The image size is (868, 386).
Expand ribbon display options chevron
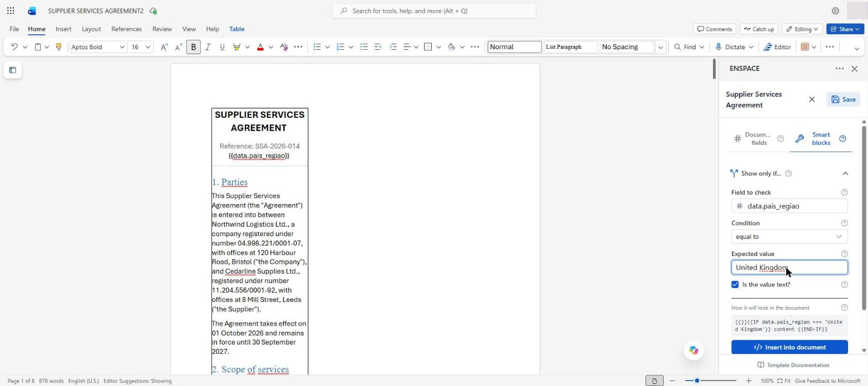click(856, 49)
